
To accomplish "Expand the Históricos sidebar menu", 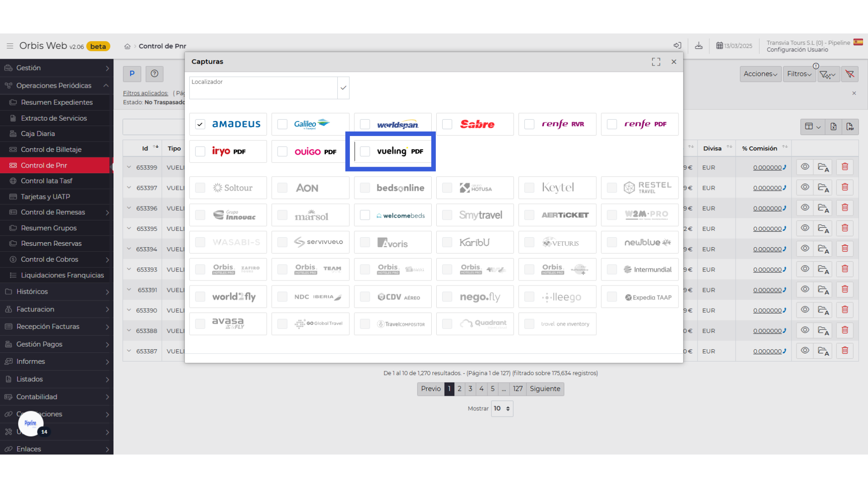I will click(57, 291).
